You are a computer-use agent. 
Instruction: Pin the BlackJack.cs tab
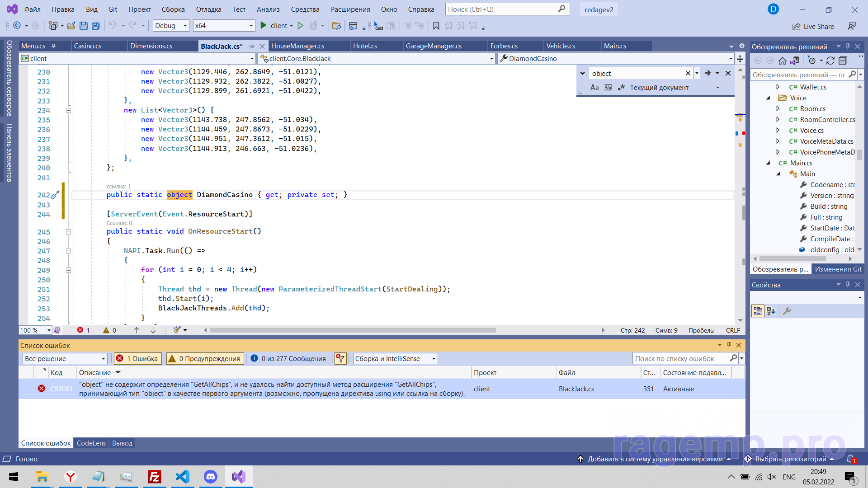pos(251,47)
